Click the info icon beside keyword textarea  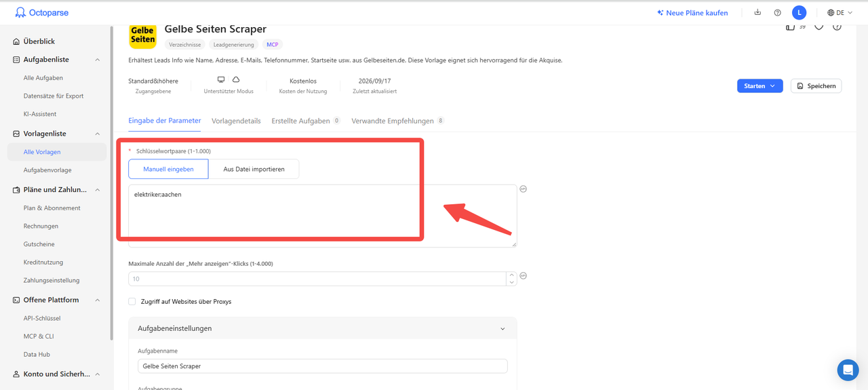click(x=524, y=189)
